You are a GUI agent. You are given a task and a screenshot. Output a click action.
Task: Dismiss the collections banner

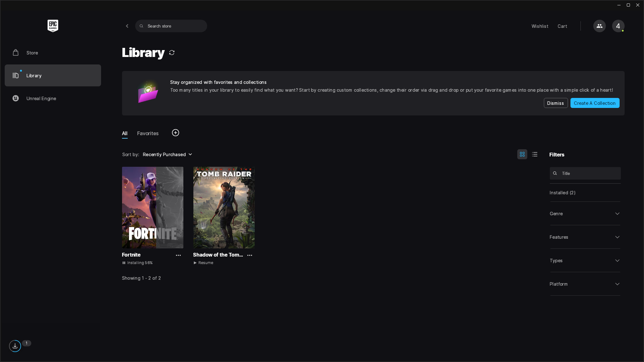tap(555, 103)
